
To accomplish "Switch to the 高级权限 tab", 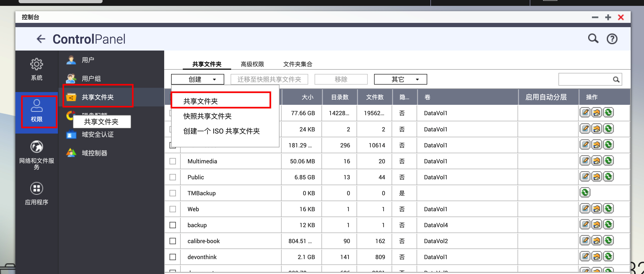I will tap(252, 64).
